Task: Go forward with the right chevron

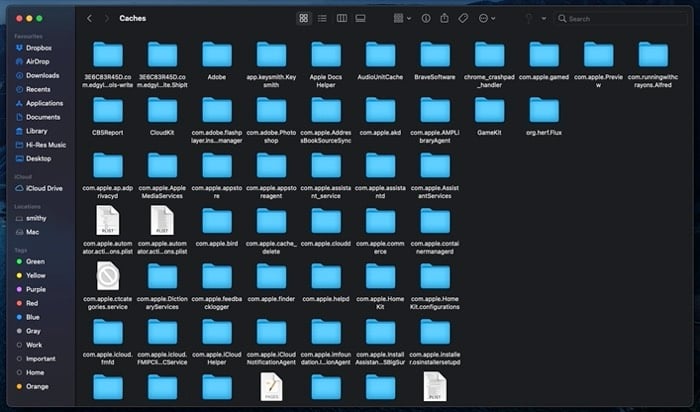Action: click(x=107, y=18)
